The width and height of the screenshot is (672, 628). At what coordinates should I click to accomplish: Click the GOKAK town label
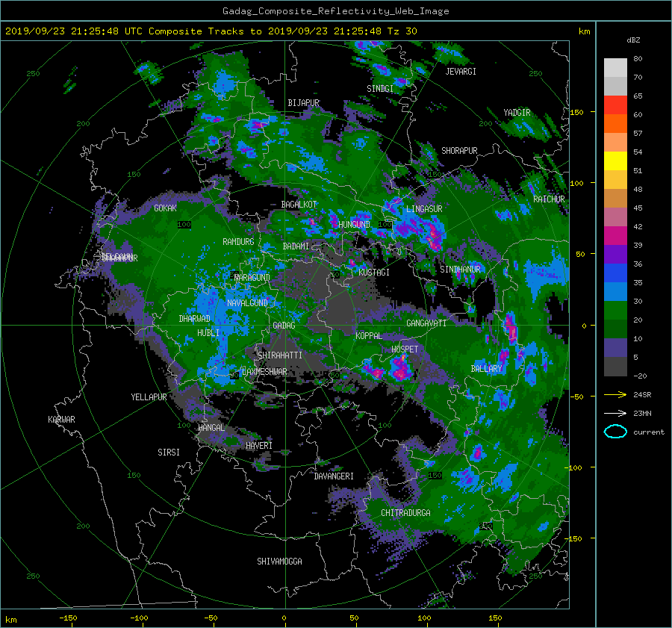pos(165,208)
